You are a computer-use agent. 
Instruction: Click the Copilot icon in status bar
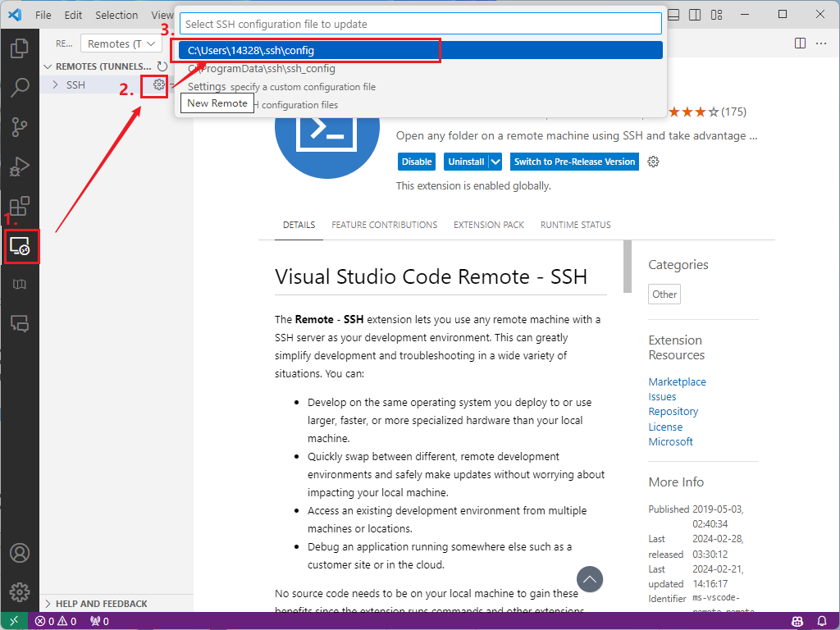click(x=797, y=622)
